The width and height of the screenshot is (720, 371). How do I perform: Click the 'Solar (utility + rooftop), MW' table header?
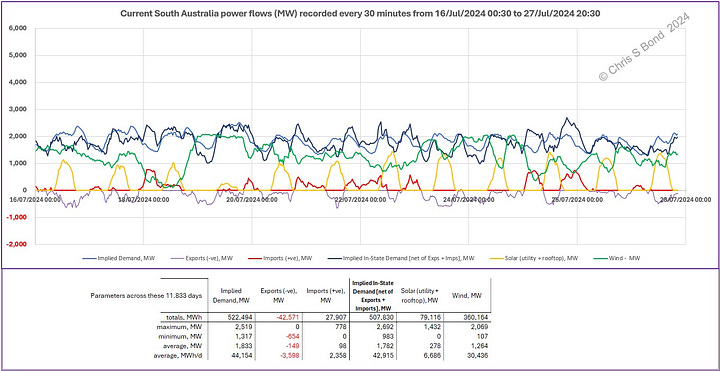point(419,296)
